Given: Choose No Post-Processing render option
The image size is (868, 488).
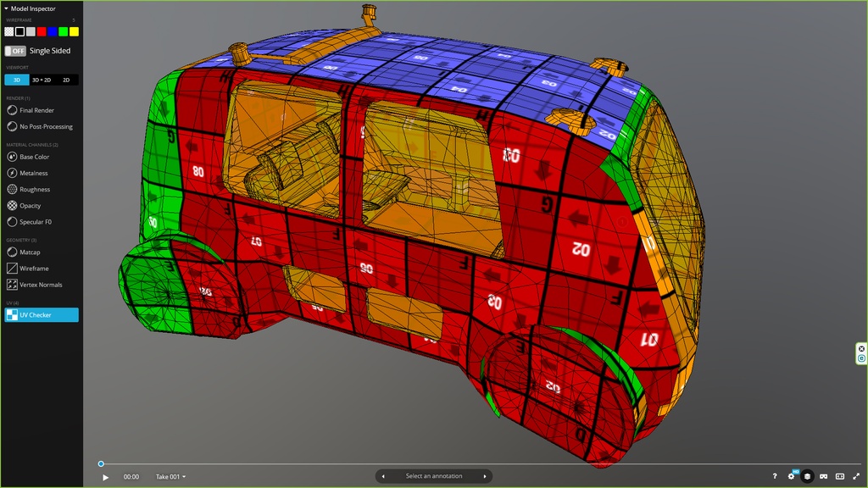Looking at the screenshot, I should coord(46,127).
